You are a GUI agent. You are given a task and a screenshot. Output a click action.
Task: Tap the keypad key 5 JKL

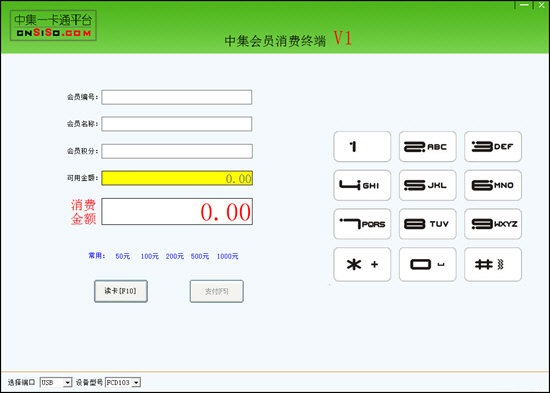pyautogui.click(x=428, y=185)
